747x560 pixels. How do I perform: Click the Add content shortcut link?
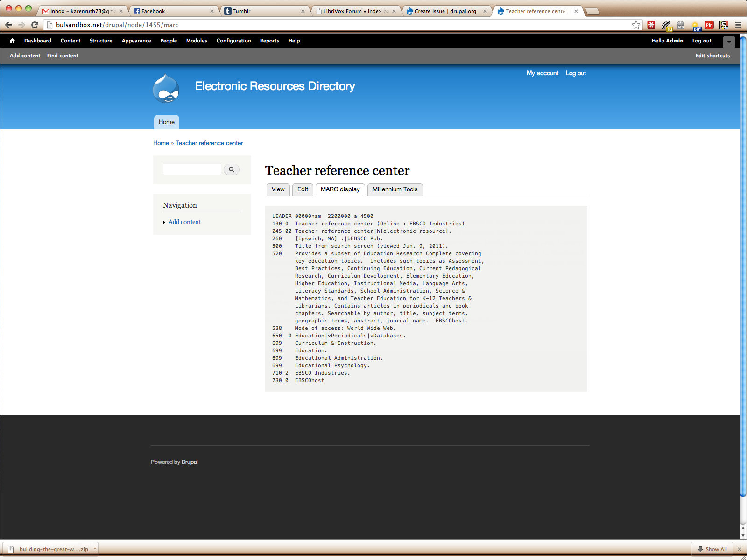[x=25, y=56]
